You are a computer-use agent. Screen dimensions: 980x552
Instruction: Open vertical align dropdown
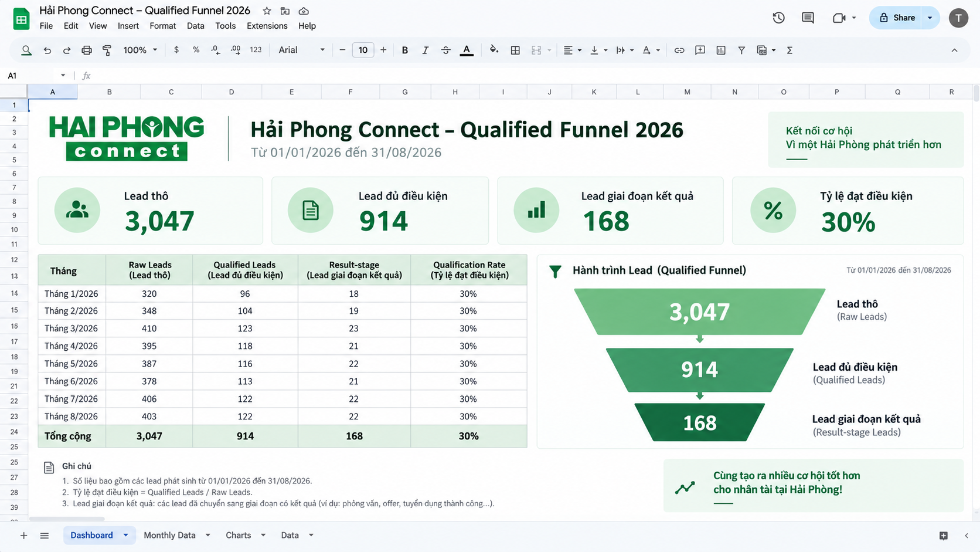(x=598, y=50)
